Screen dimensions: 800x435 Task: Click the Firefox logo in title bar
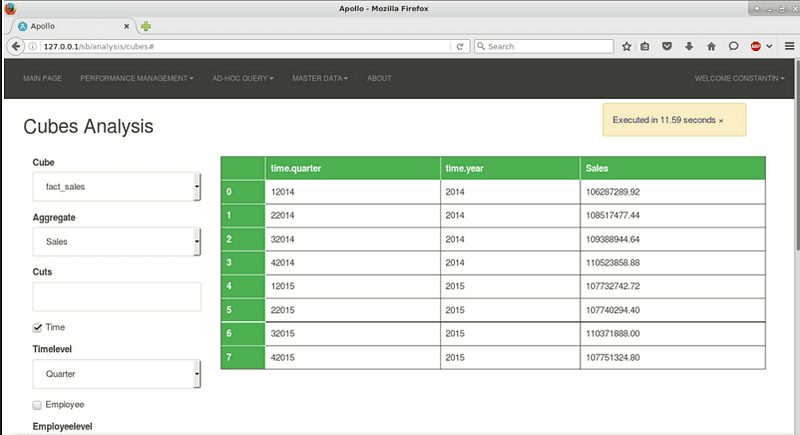(10, 8)
